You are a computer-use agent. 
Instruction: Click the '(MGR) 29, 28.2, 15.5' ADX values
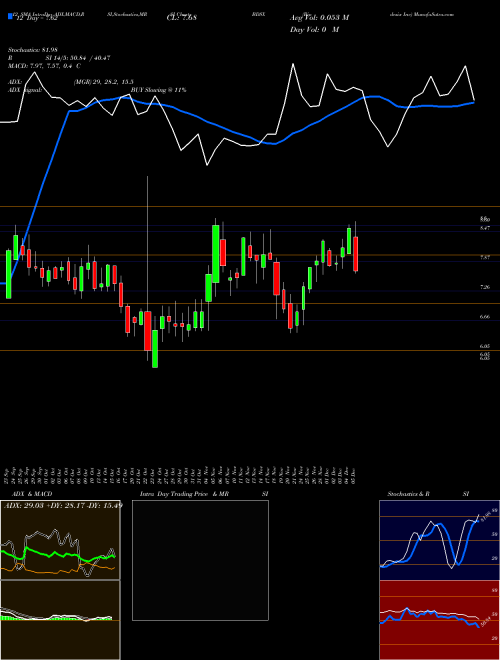[x=104, y=82]
